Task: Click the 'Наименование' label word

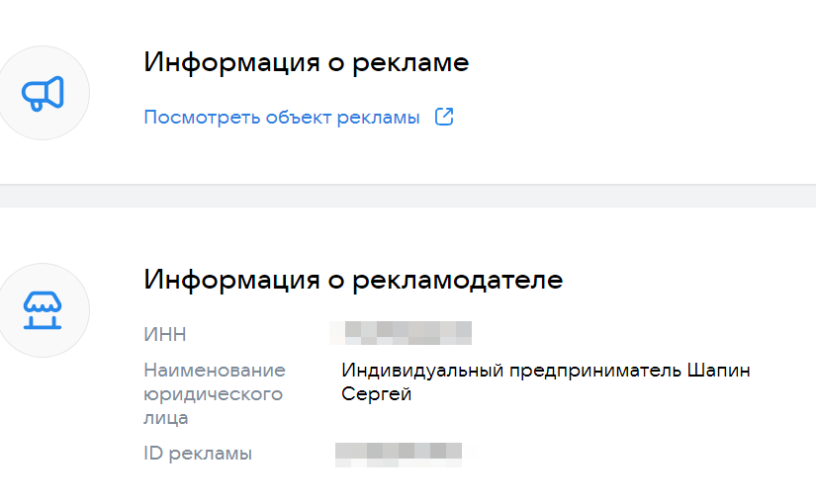Action: coord(215,371)
